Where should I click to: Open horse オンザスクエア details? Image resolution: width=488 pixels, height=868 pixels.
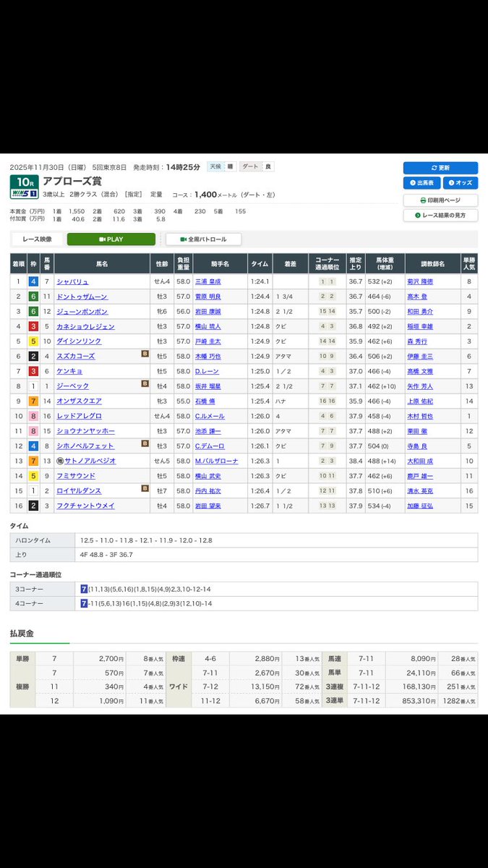(80, 401)
